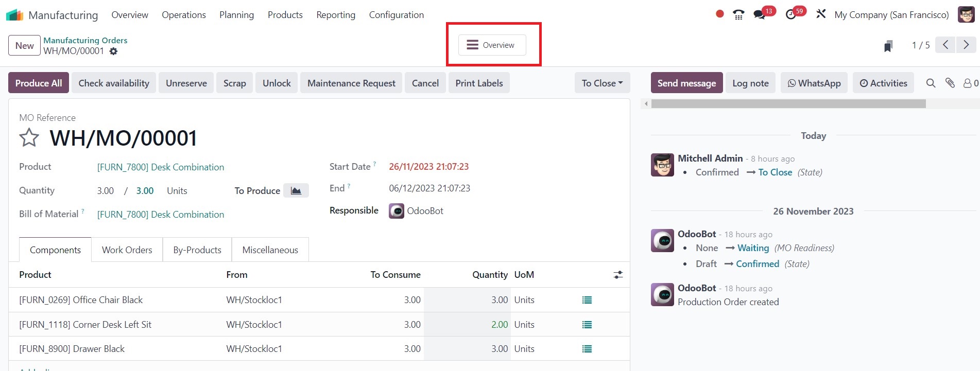The image size is (980, 371).
Task: Click the favorite star next to WH/MO/00001
Action: [x=29, y=138]
